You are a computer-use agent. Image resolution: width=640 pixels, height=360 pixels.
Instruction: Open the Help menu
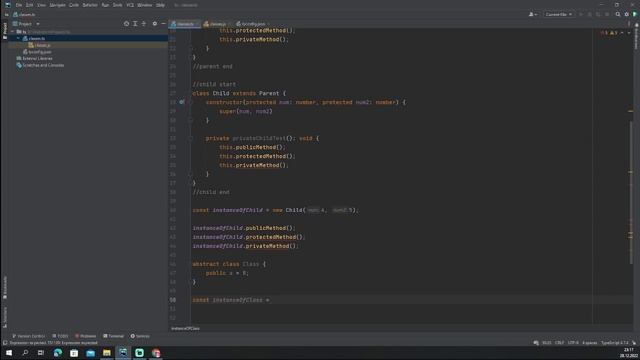coord(160,5)
